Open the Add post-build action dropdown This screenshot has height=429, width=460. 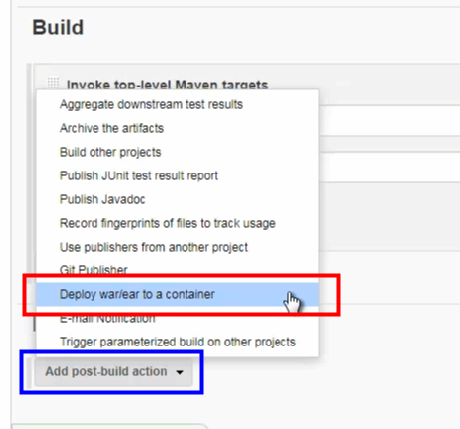click(x=113, y=372)
